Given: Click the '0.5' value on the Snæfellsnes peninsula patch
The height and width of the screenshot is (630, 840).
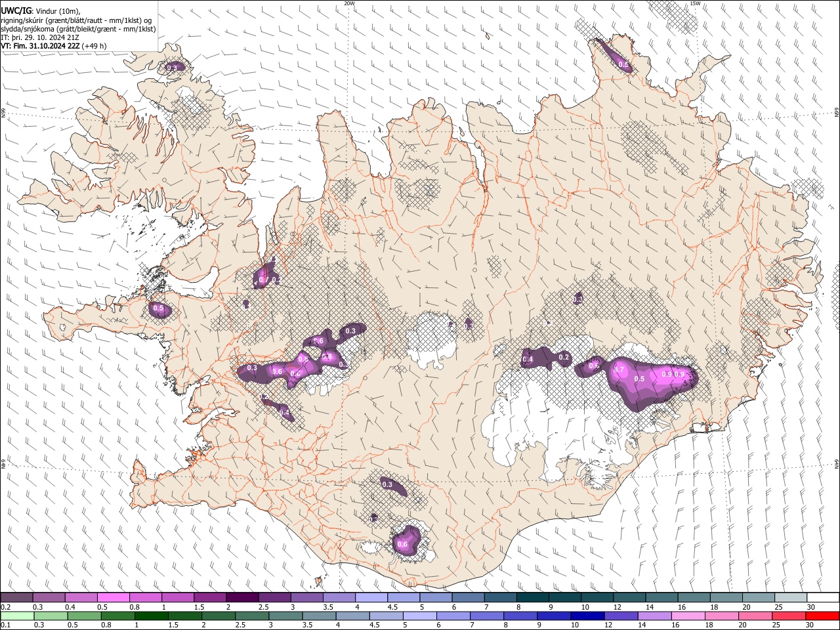Looking at the screenshot, I should [158, 308].
